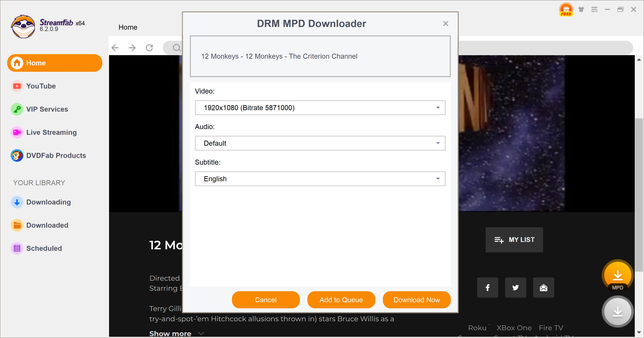This screenshot has height=338, width=644.
Task: Click Cancel in the dialog
Action: pyautogui.click(x=266, y=300)
